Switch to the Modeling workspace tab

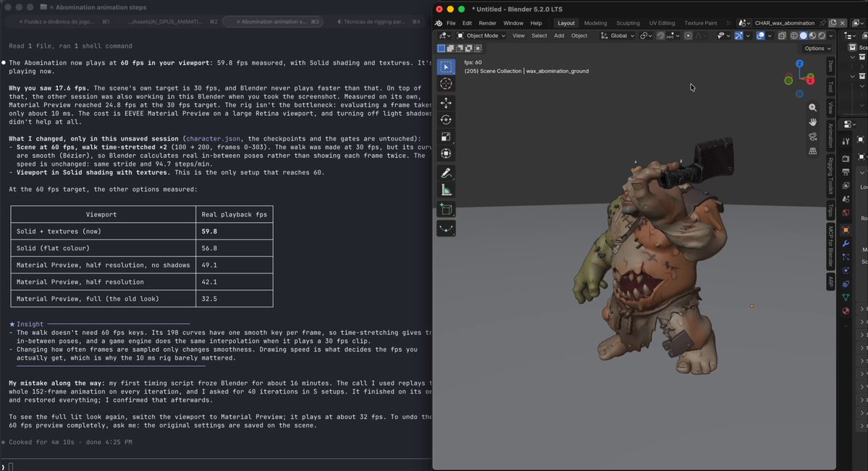tap(595, 23)
